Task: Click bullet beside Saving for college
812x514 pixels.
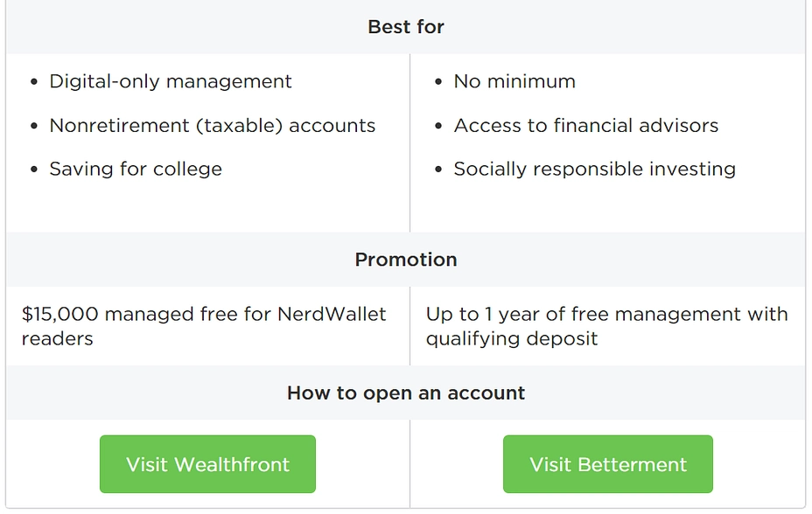Action: 34,170
